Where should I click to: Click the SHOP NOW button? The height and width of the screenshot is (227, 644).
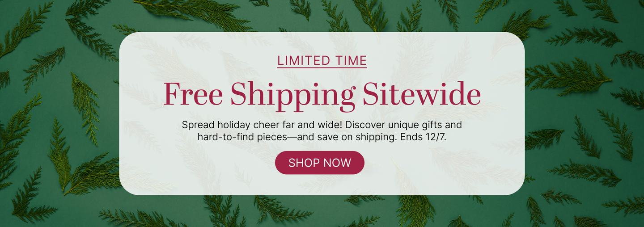(x=319, y=163)
